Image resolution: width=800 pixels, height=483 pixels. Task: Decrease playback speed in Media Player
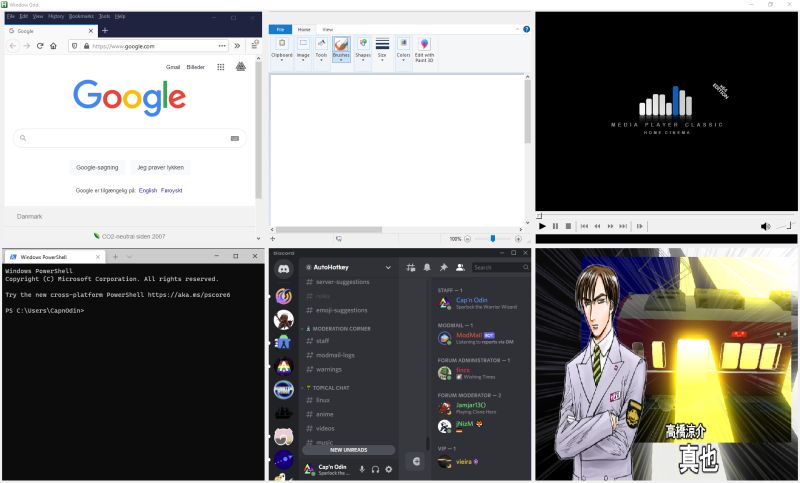(x=597, y=226)
